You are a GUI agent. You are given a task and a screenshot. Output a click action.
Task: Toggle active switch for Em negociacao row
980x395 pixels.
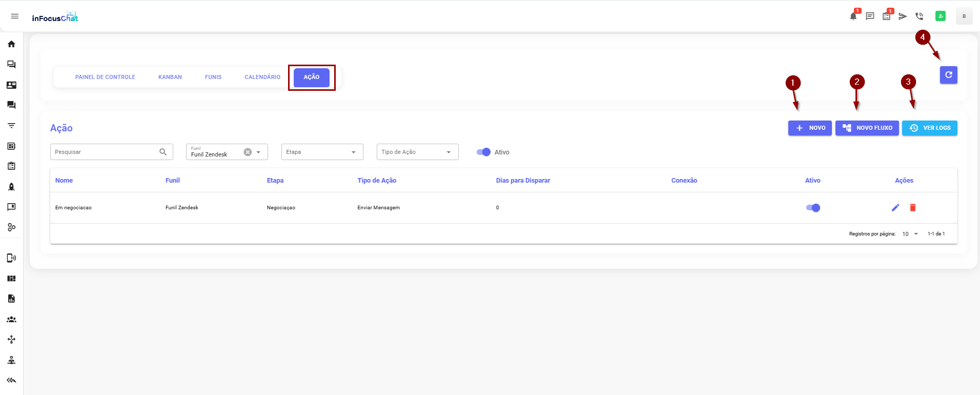(813, 208)
